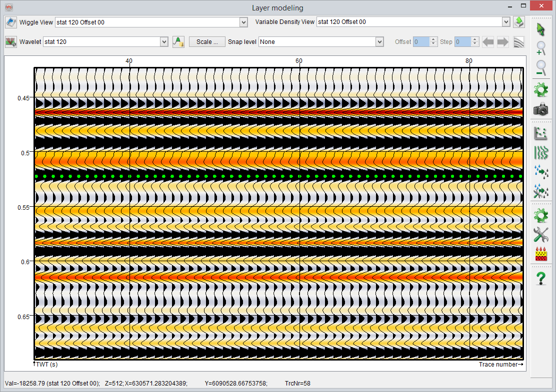Click the green export icon at top right
This screenshot has width=556, height=392.
tap(519, 22)
